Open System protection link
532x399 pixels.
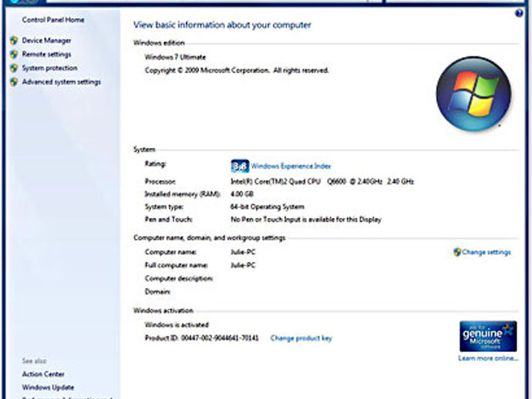point(49,68)
